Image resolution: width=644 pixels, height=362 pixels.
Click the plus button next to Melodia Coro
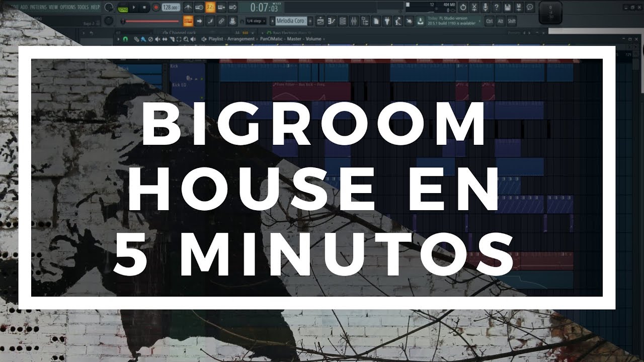(310, 21)
